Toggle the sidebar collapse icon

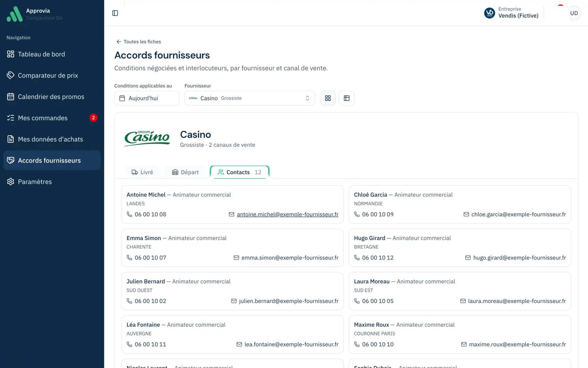(115, 13)
